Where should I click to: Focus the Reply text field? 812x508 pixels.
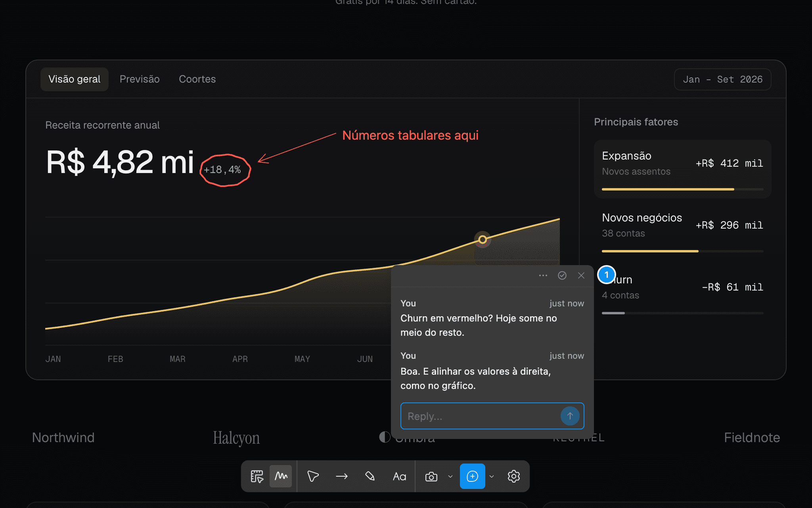point(480,416)
